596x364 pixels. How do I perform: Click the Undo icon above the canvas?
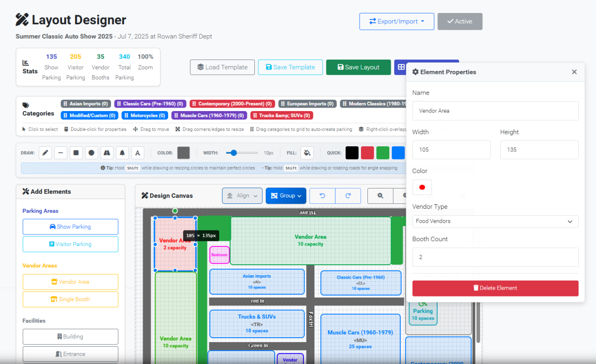click(x=322, y=195)
